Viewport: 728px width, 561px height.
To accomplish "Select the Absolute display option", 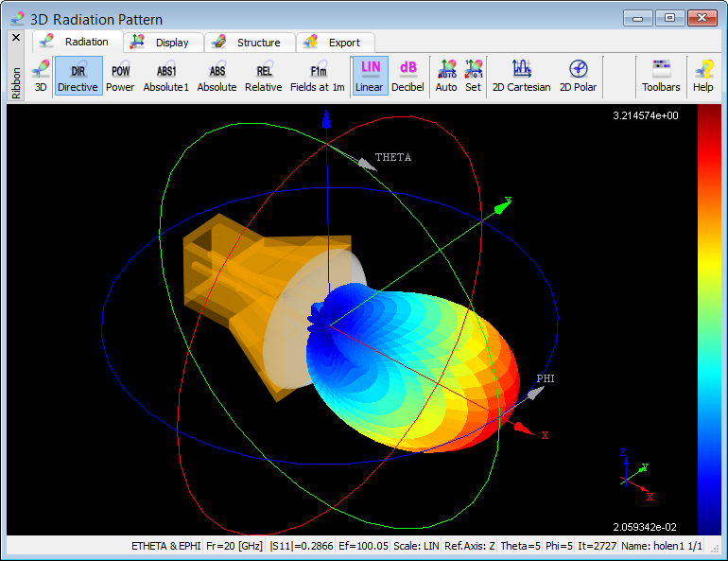I will (217, 77).
